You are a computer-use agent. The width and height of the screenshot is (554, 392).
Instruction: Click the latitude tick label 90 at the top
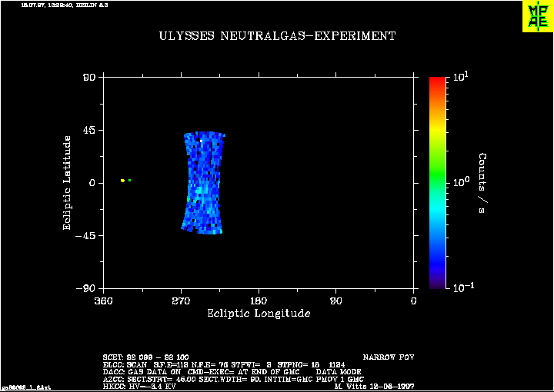pyautogui.click(x=91, y=78)
